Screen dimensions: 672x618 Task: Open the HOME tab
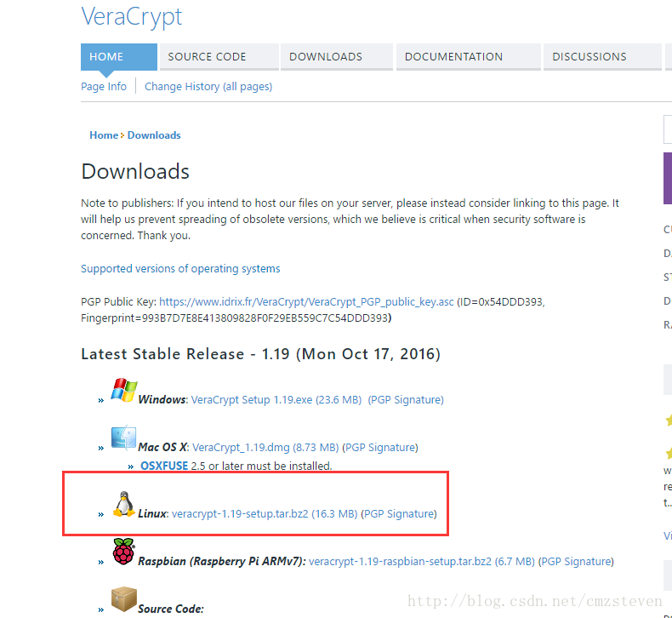coord(119,57)
